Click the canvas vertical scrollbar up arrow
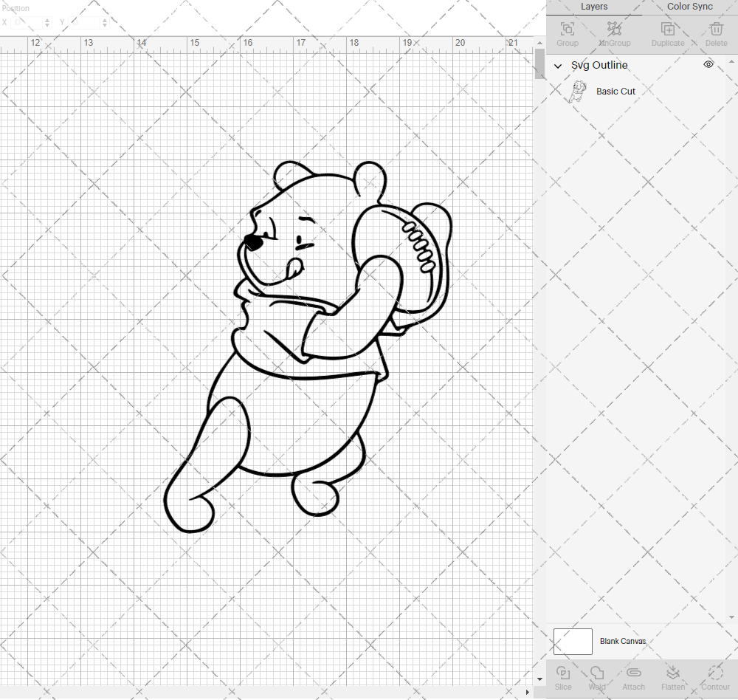 [539, 43]
